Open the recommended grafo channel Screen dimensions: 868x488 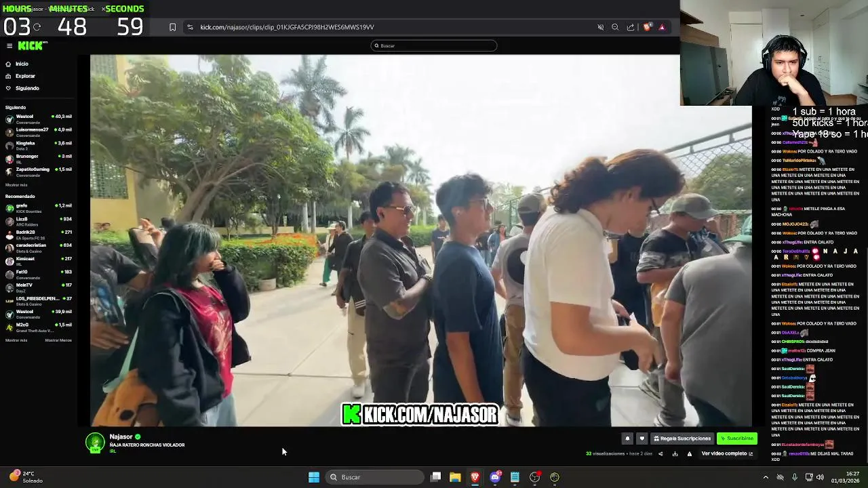(x=39, y=208)
